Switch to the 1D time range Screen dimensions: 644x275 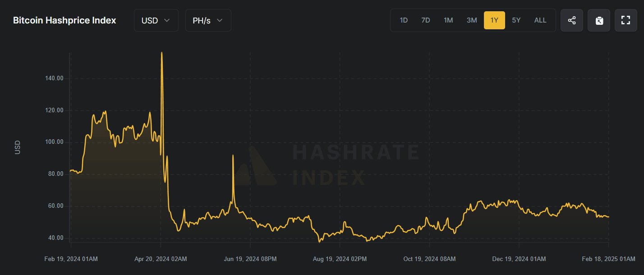click(404, 20)
